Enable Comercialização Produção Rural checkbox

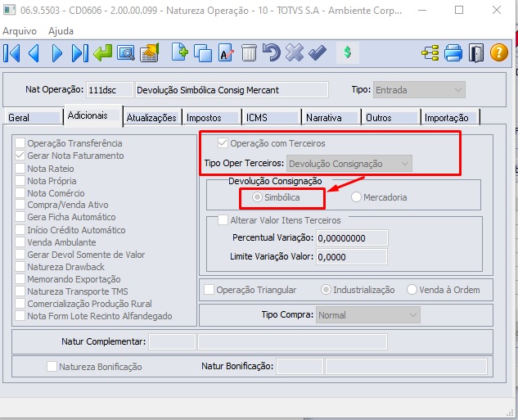pos(20,304)
